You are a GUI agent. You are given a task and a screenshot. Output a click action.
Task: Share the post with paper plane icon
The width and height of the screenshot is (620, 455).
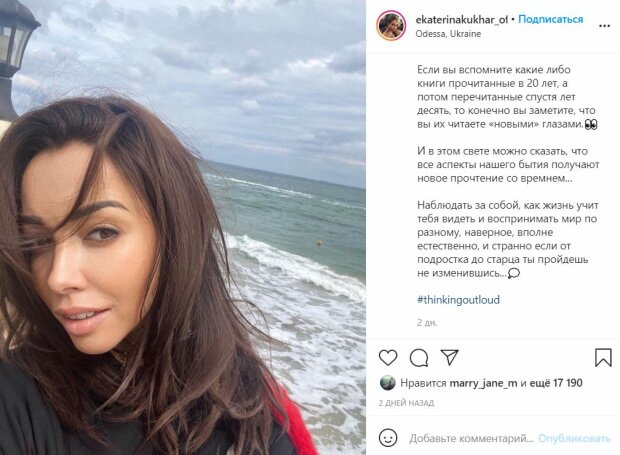[450, 357]
